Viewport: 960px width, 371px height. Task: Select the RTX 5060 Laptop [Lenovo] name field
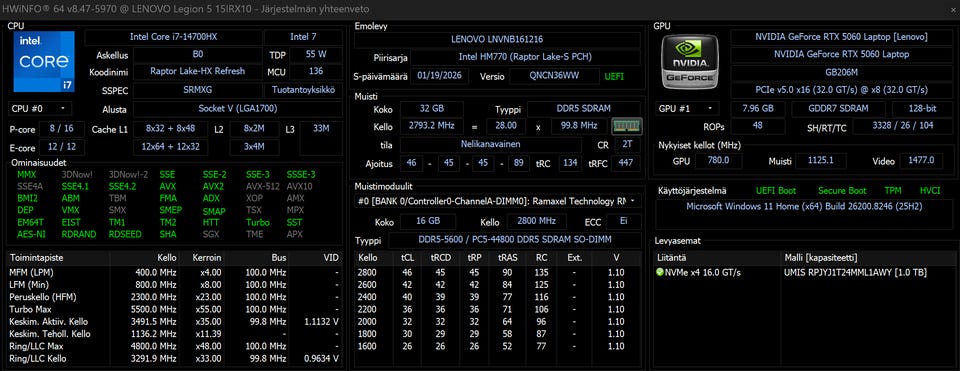(x=841, y=37)
